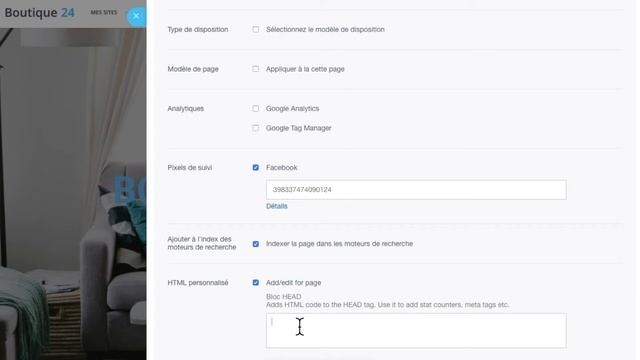Click the 'Bloc HEAD' heading text
The height and width of the screenshot is (360, 640).
(284, 297)
